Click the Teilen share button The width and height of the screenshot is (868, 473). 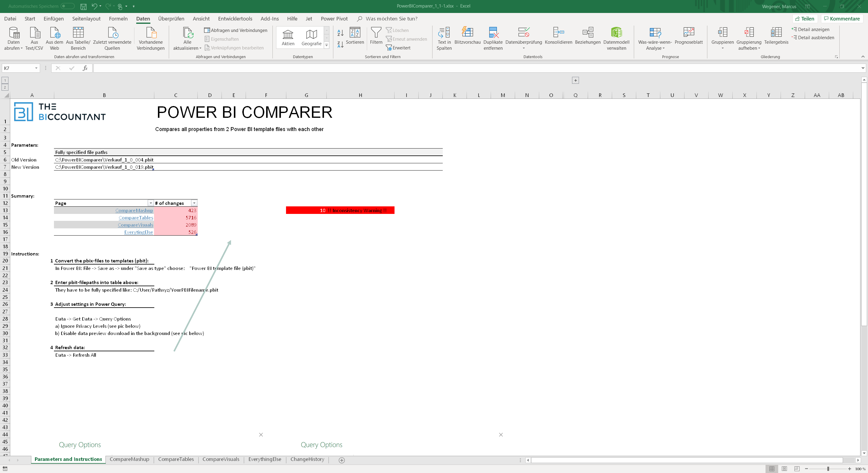pyautogui.click(x=805, y=19)
